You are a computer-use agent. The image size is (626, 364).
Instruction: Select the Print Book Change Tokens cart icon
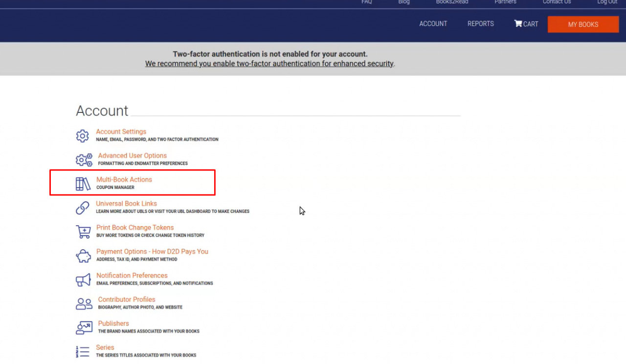[x=83, y=231]
